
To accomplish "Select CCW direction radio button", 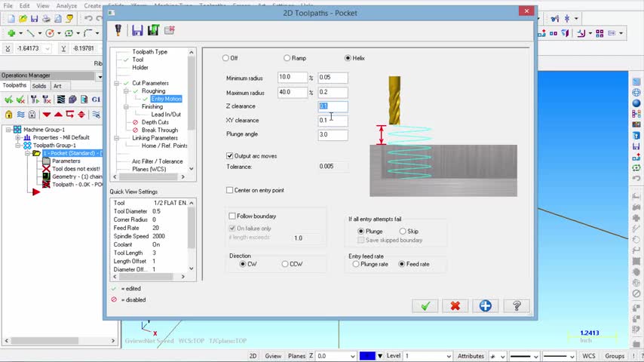I will point(285,264).
